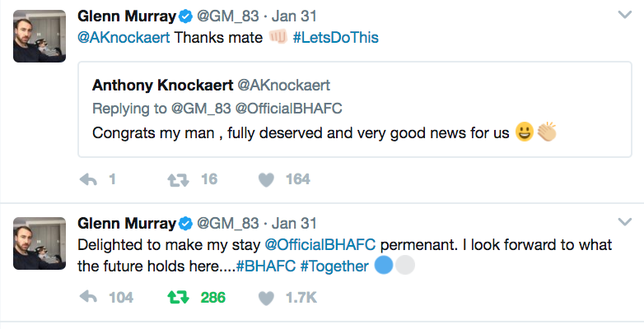Open more options chevron on second tweet
This screenshot has width=644, height=329.
(625, 222)
